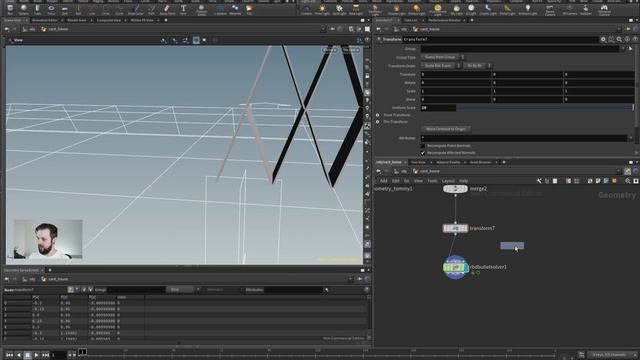Click the Scale Z field
The width and height of the screenshot is (640, 360).
599,91
